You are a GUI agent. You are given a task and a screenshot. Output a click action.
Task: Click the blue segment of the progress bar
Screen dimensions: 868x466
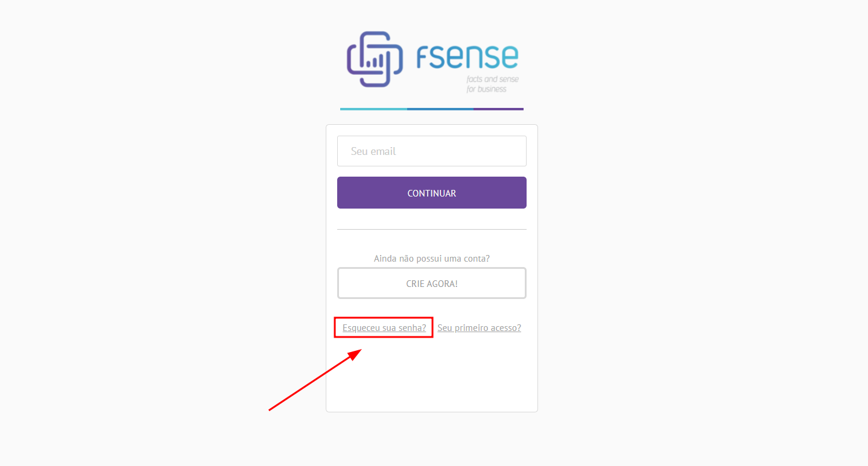click(x=440, y=109)
